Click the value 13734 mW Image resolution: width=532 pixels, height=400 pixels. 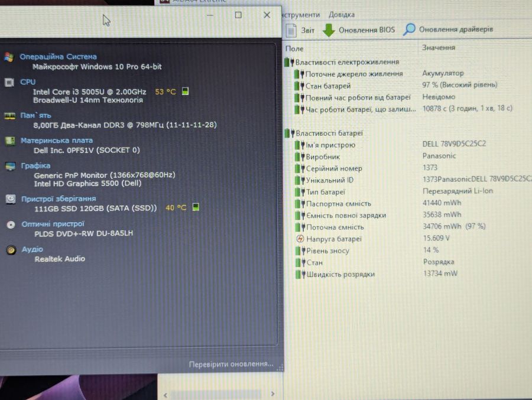[440, 274]
